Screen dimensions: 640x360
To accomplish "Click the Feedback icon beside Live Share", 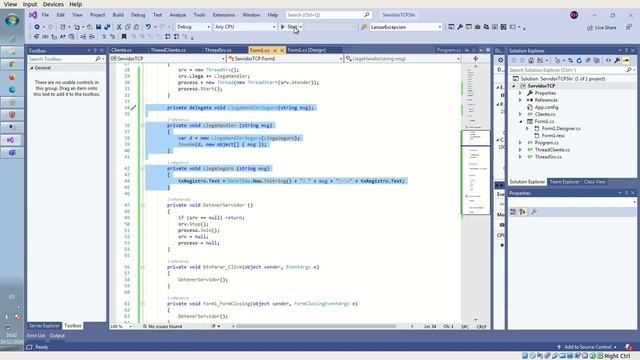I will point(629,27).
